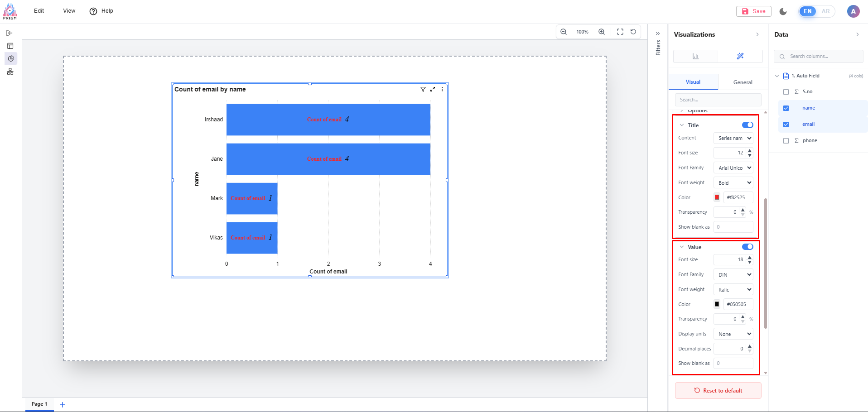Open the Value Font weight dropdown

tap(733, 290)
